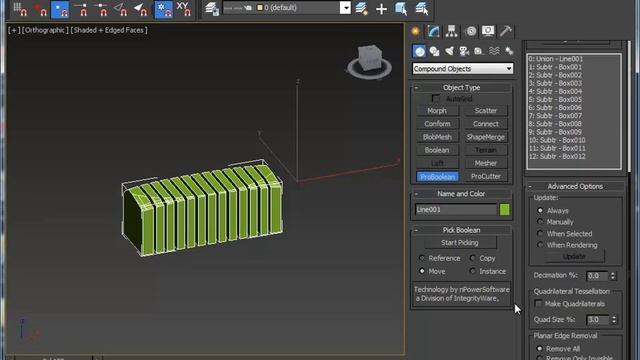Collapse the Name and Color rollout
The width and height of the screenshot is (640, 360).
point(461,194)
